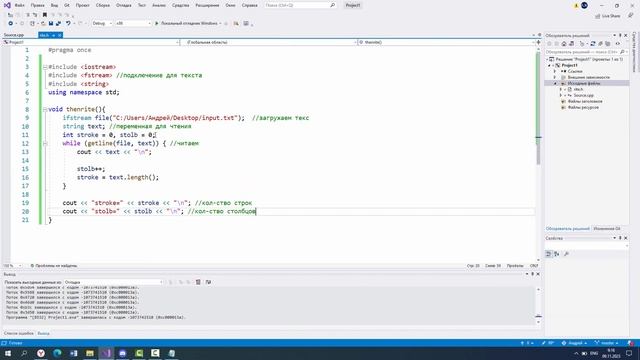
Task: Focus the top search box
Action: pos(300,5)
